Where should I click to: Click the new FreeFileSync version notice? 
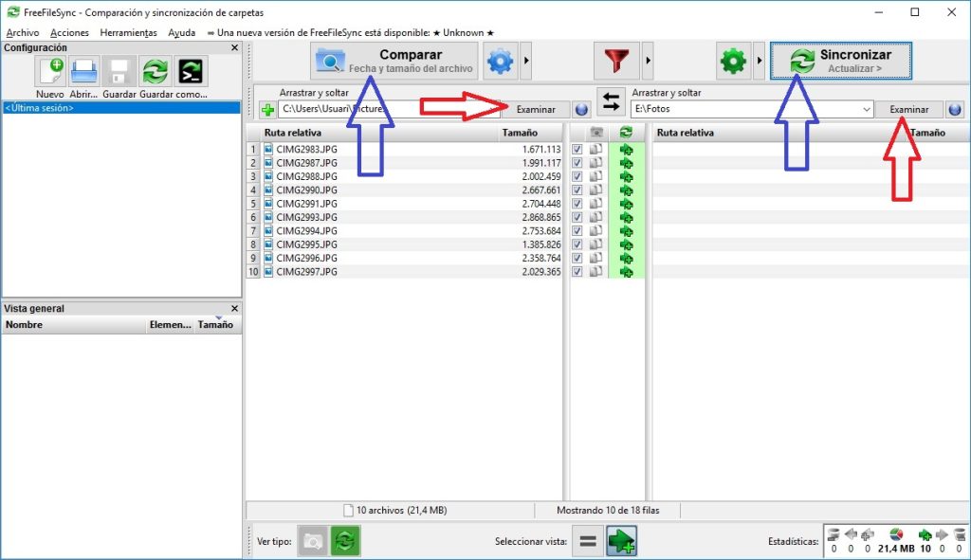[351, 33]
